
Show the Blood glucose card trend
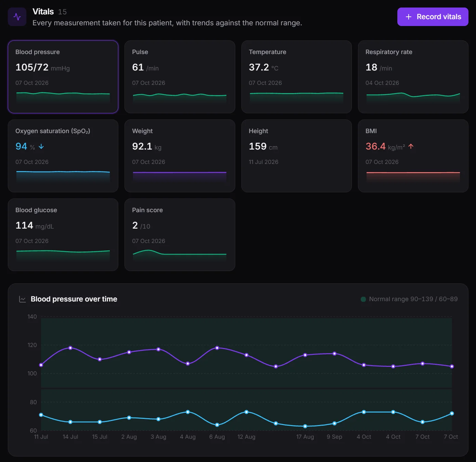63,235
